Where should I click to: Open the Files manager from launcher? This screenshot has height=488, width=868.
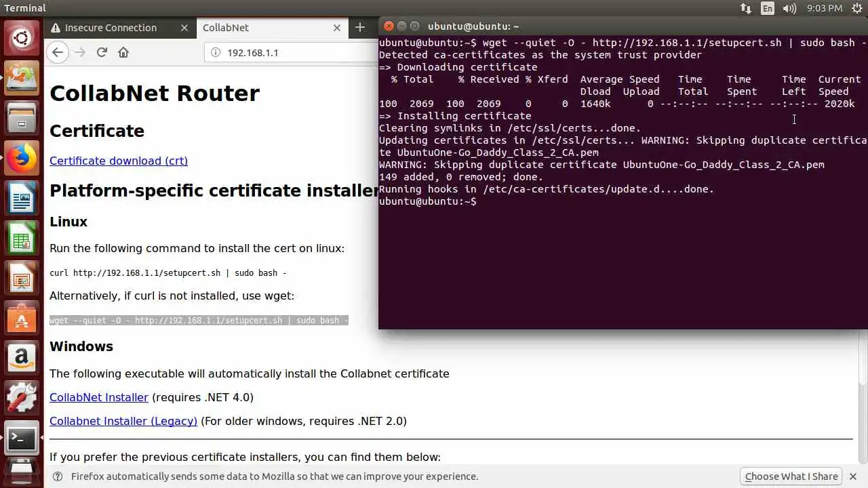[22, 119]
